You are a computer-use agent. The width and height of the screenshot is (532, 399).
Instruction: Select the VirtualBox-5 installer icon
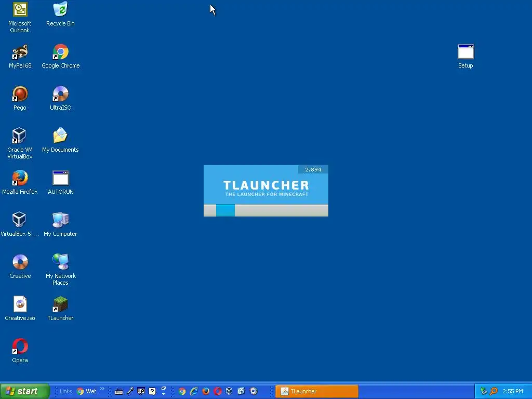coord(20,224)
